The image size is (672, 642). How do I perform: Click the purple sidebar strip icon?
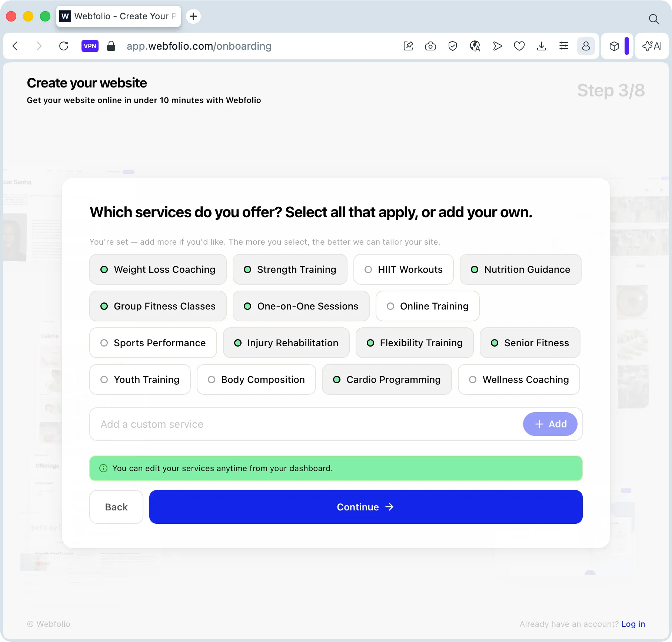(627, 46)
